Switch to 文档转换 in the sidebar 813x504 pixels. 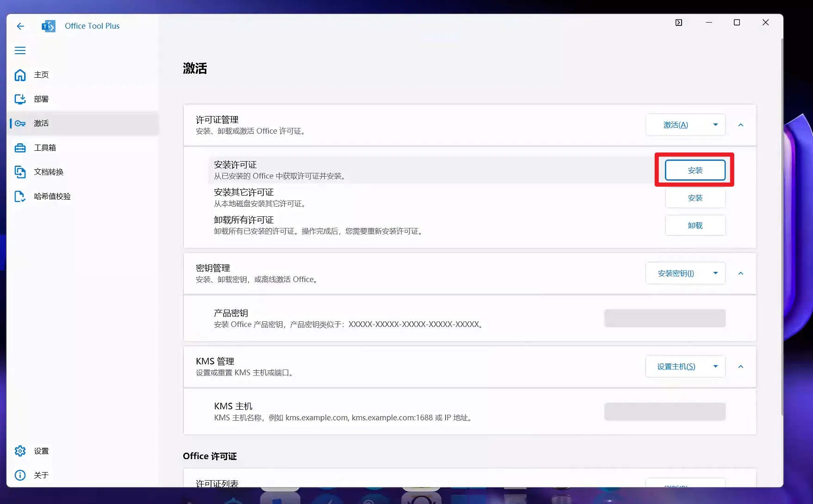[84, 172]
